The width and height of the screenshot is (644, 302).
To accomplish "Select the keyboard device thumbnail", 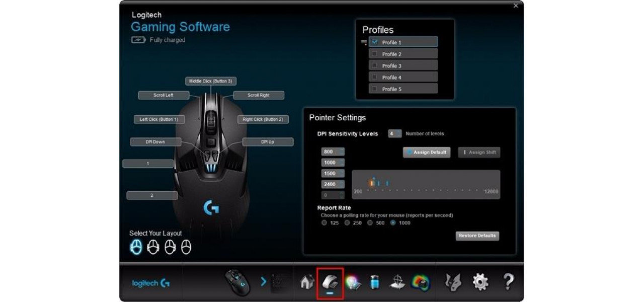I will pyautogui.click(x=281, y=282).
